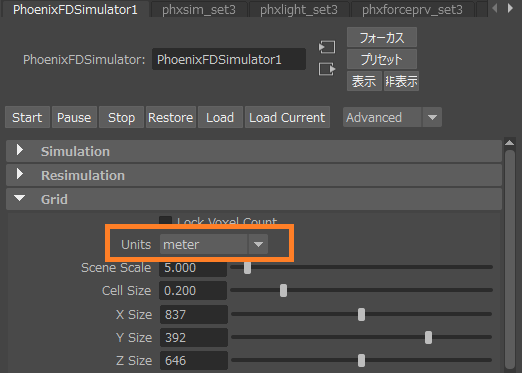Click the PhoenixFDSimulator name input field

coord(229,59)
